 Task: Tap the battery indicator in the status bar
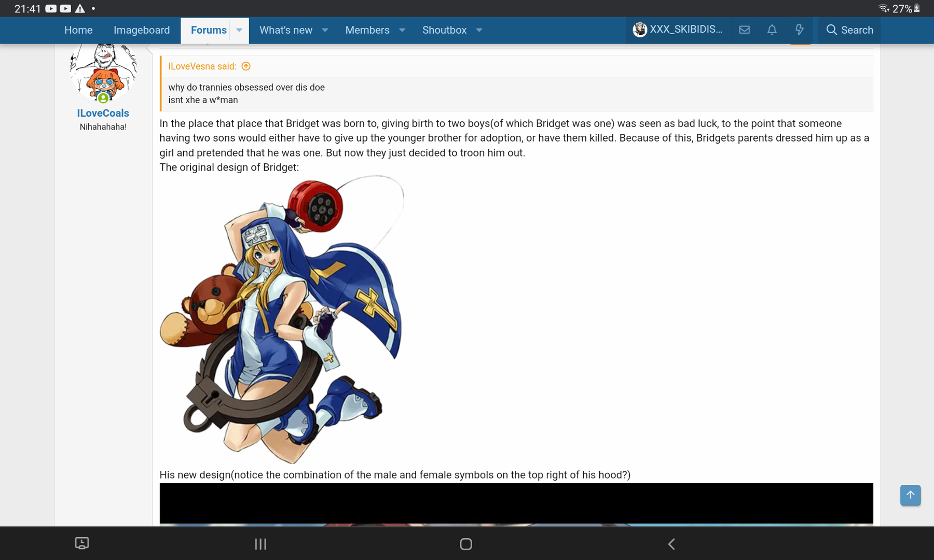(x=906, y=8)
